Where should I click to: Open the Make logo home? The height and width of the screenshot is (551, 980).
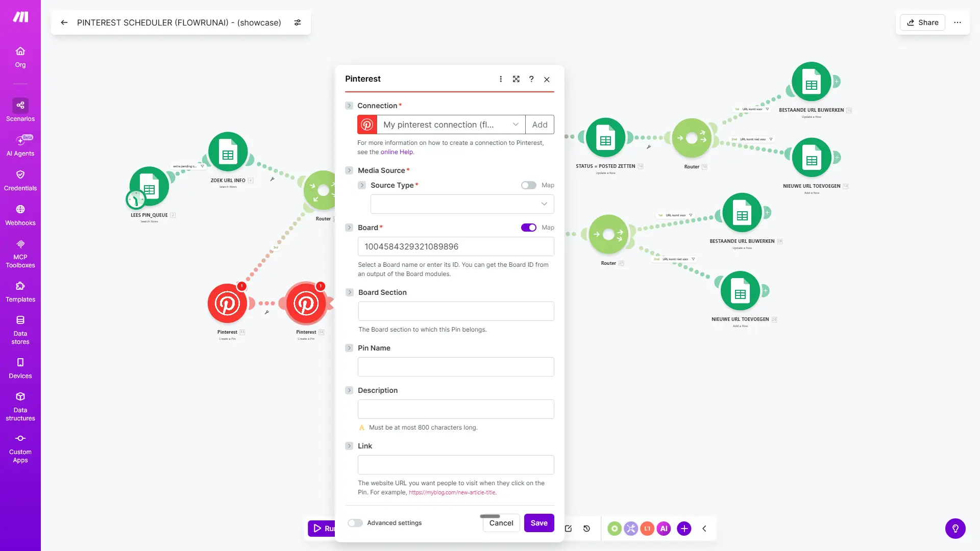[20, 17]
